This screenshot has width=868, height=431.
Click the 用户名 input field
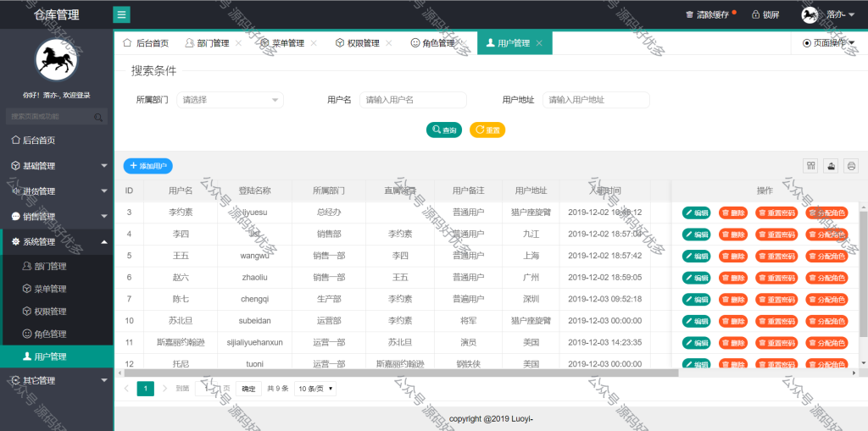pyautogui.click(x=413, y=100)
